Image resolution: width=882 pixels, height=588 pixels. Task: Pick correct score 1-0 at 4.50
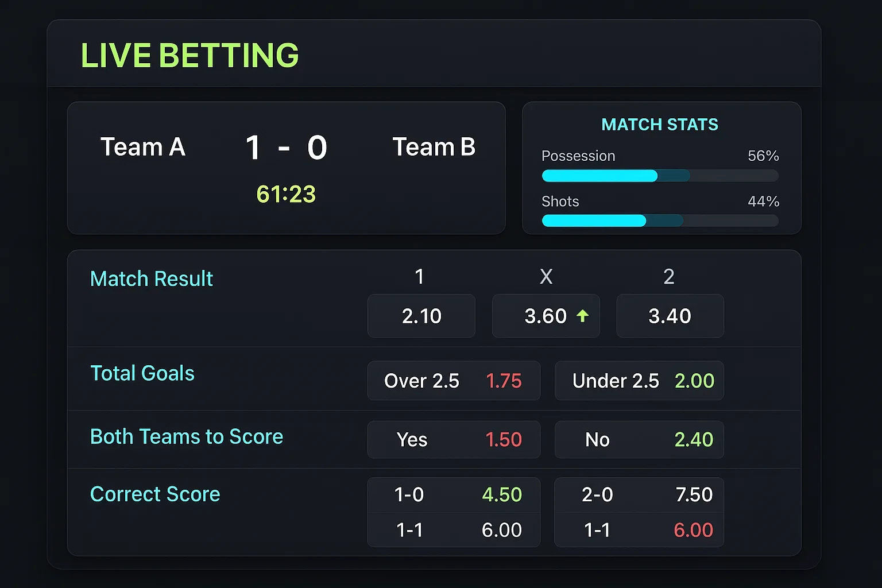pos(454,494)
